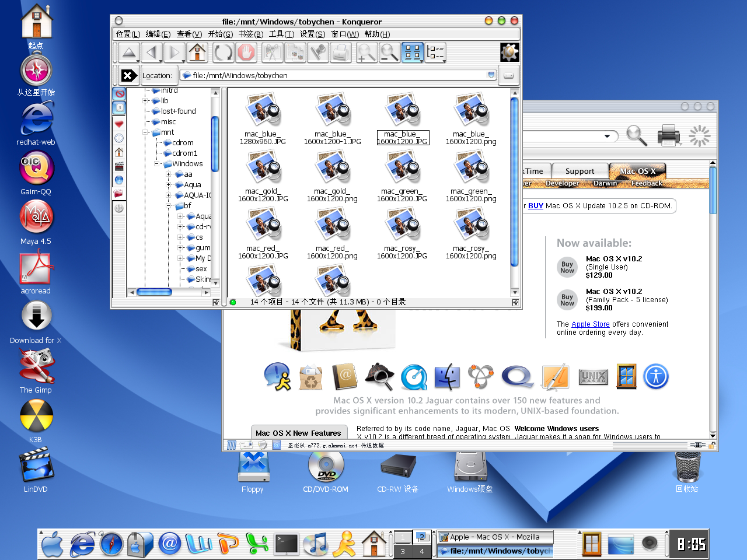Click the Location address field in Konqueror
747x560 pixels.
pyautogui.click(x=337, y=75)
